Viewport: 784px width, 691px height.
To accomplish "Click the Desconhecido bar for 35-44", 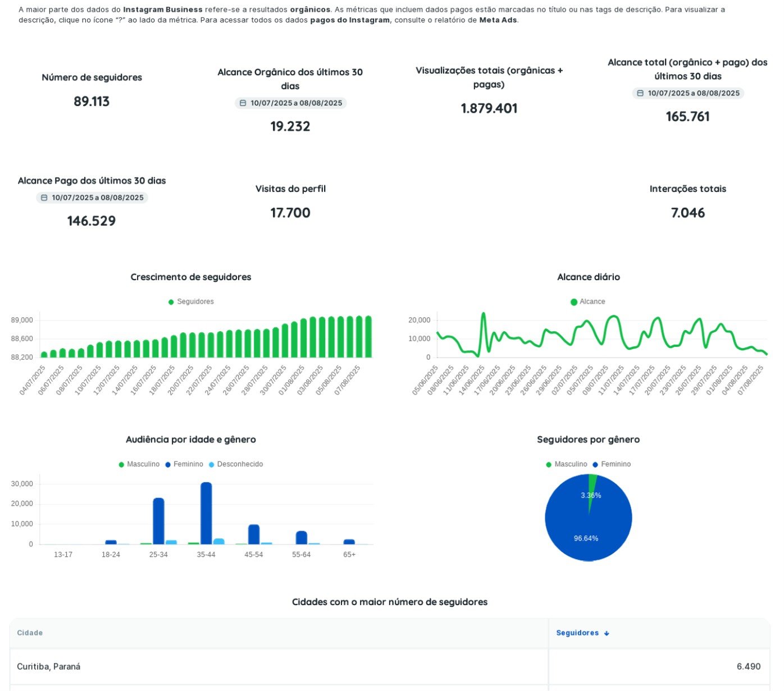I will pos(218,542).
